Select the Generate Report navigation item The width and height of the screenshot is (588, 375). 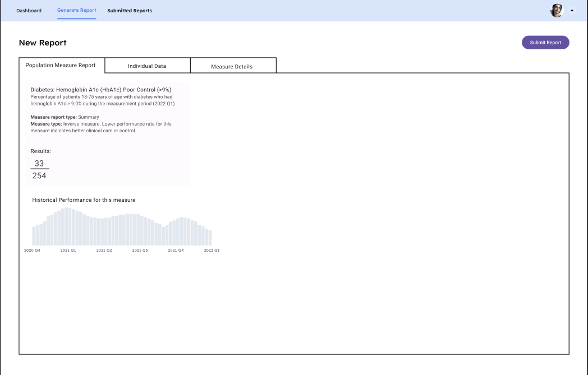(77, 10)
